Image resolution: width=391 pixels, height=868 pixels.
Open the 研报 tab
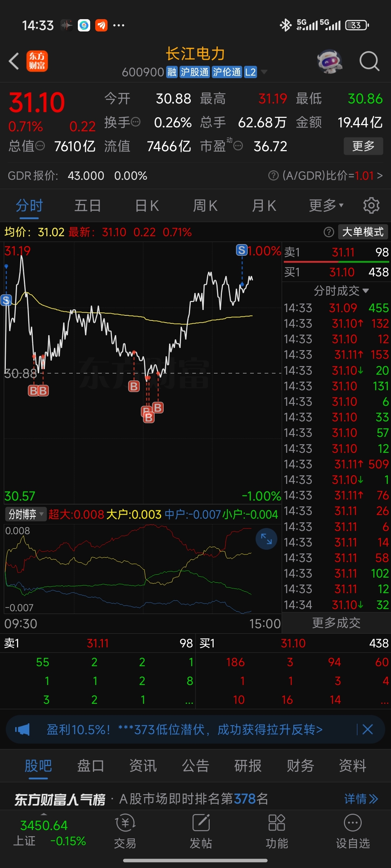[248, 766]
